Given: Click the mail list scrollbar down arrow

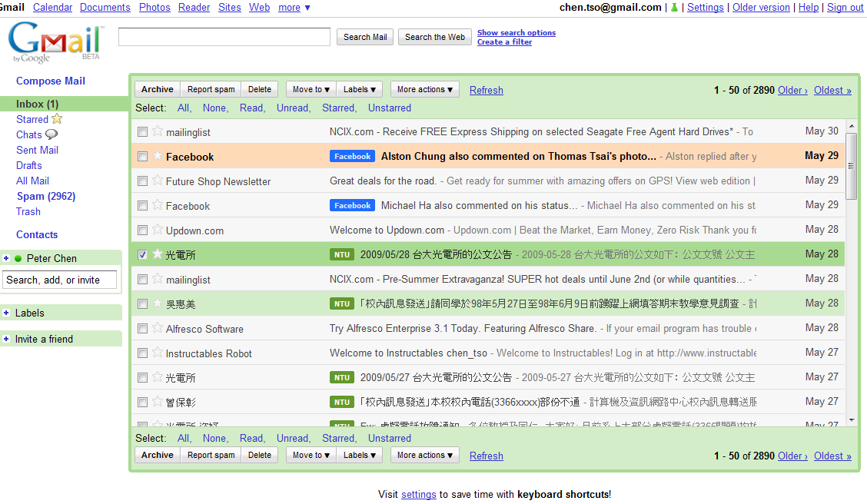Looking at the screenshot, I should pos(852,420).
